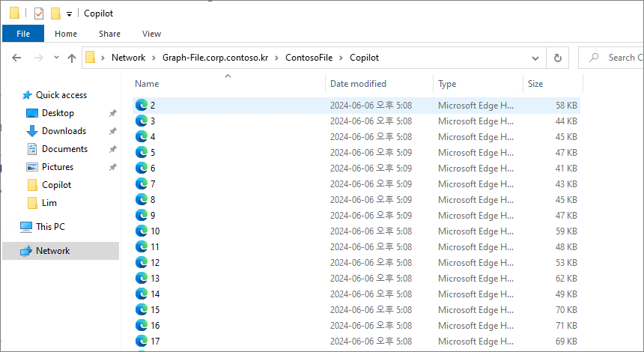644x352 pixels.
Task: Click the New folder icon in title bar
Action: (x=55, y=13)
